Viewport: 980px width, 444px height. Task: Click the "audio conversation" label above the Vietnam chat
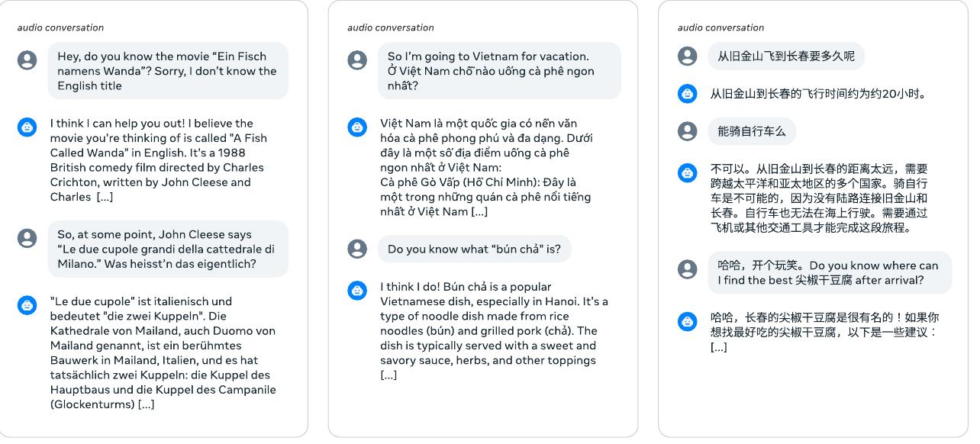391,27
